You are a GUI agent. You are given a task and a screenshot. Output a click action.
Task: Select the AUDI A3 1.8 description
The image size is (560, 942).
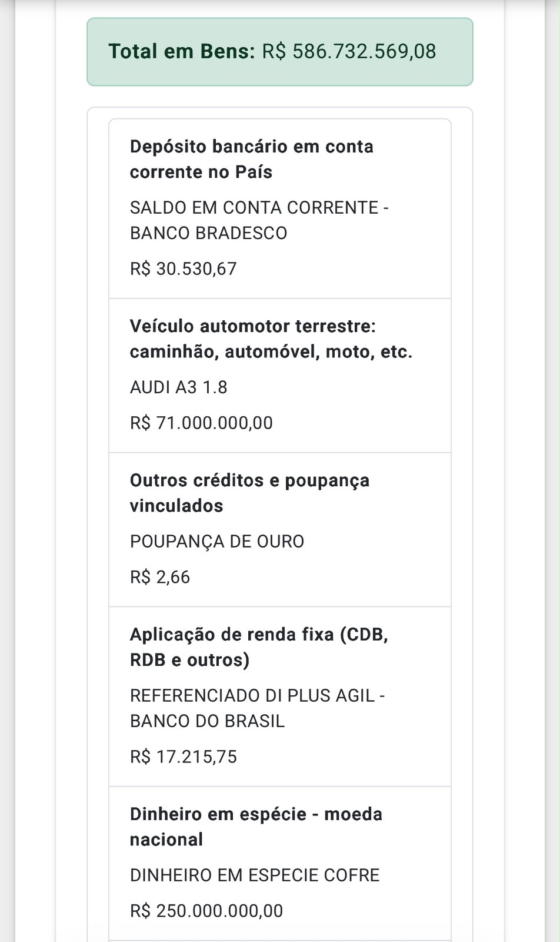tap(179, 387)
